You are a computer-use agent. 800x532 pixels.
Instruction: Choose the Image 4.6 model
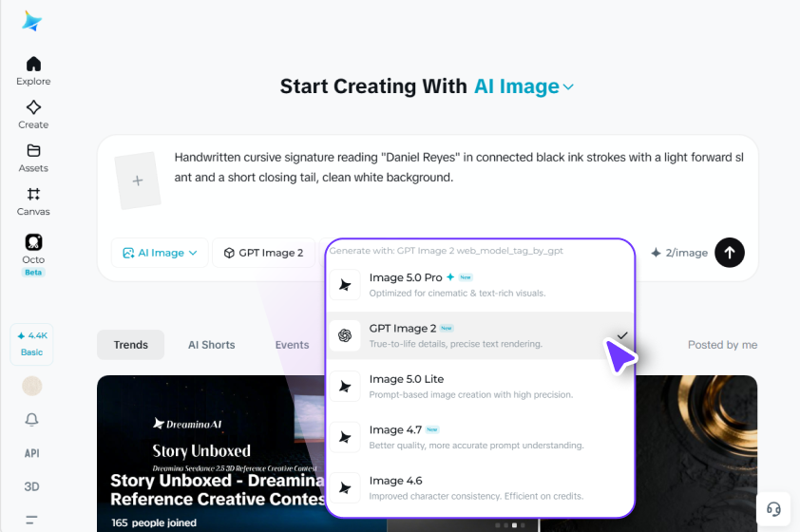tap(480, 487)
